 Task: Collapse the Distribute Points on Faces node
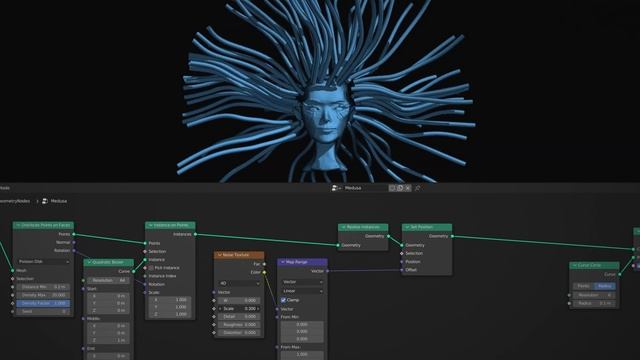click(x=18, y=225)
